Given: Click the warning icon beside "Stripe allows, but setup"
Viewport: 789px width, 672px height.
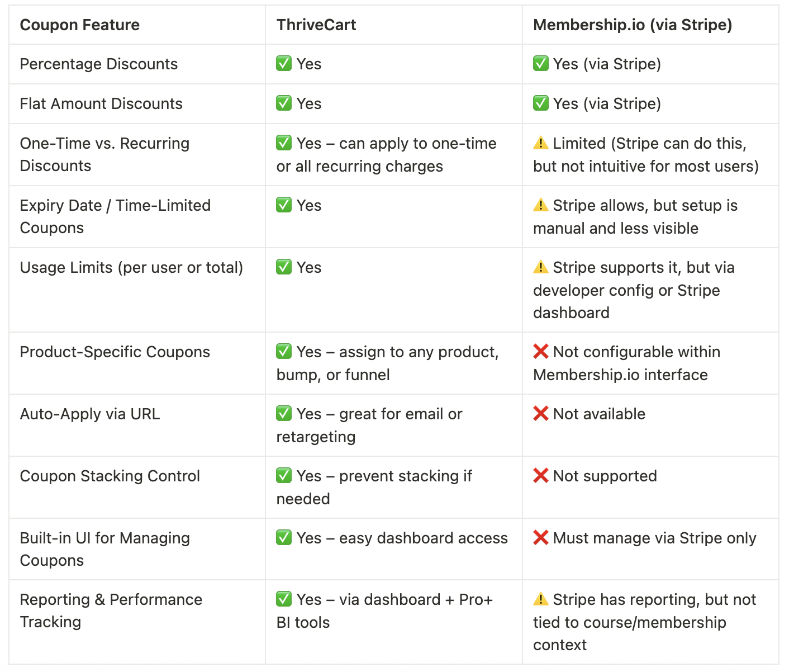Looking at the screenshot, I should pyautogui.click(x=540, y=205).
